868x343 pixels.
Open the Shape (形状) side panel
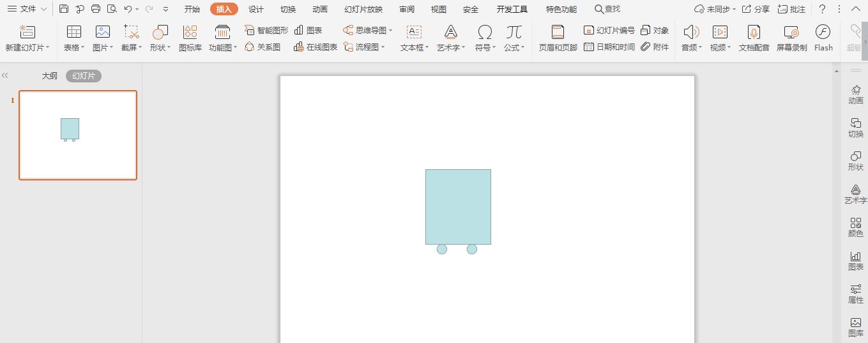(x=856, y=161)
